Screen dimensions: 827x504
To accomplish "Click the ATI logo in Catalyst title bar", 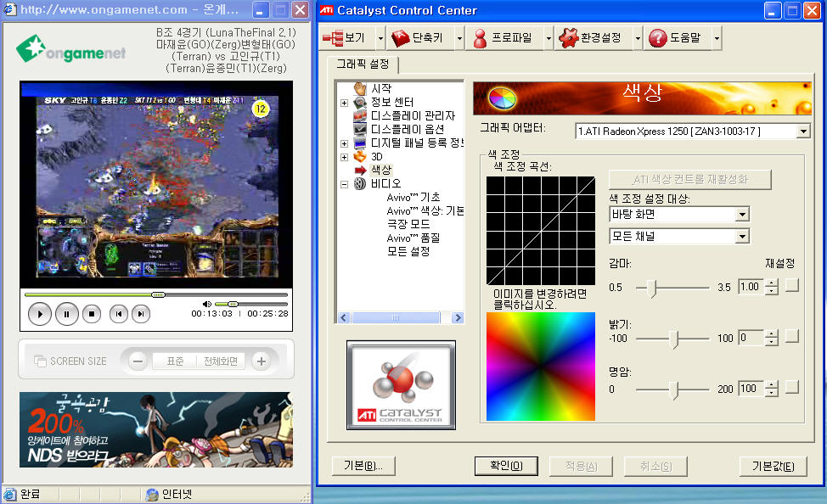I will [x=327, y=10].
